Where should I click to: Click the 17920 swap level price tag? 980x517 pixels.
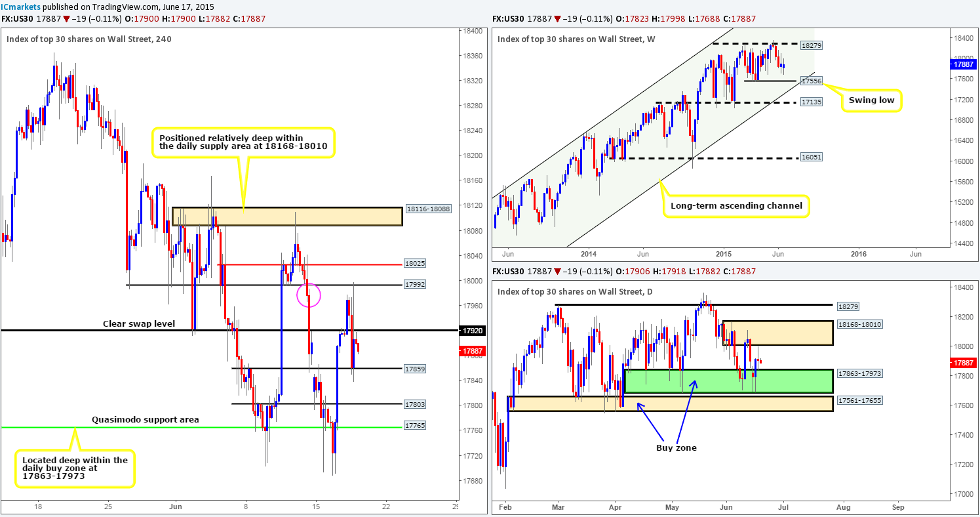click(471, 330)
